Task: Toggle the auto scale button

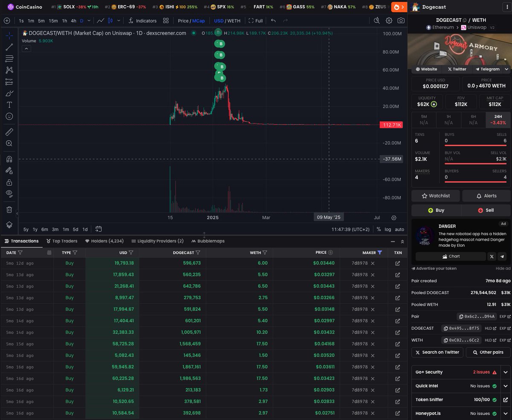Action: (399, 229)
